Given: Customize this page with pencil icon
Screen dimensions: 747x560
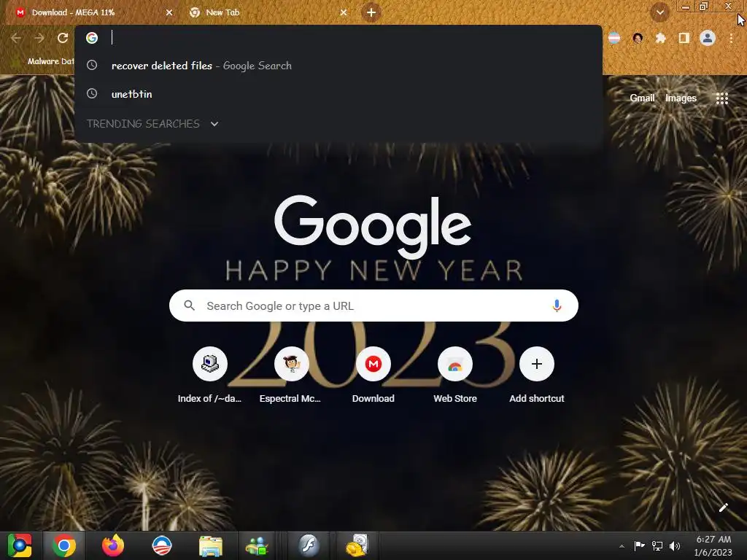Looking at the screenshot, I should (723, 507).
